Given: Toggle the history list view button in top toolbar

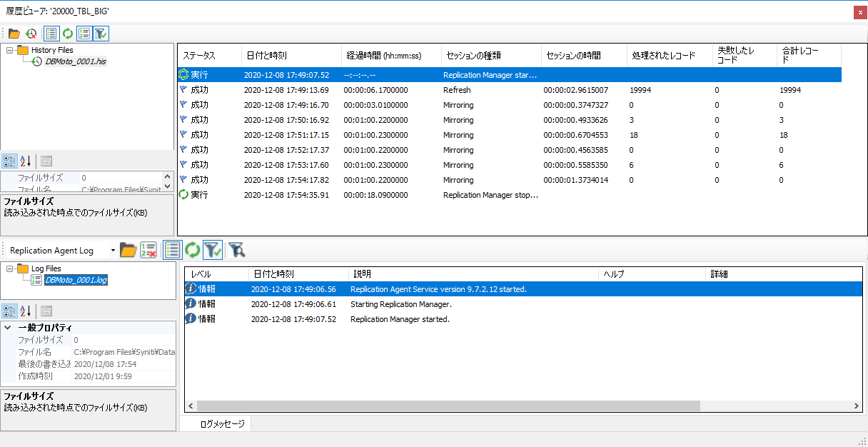Looking at the screenshot, I should pyautogui.click(x=51, y=34).
